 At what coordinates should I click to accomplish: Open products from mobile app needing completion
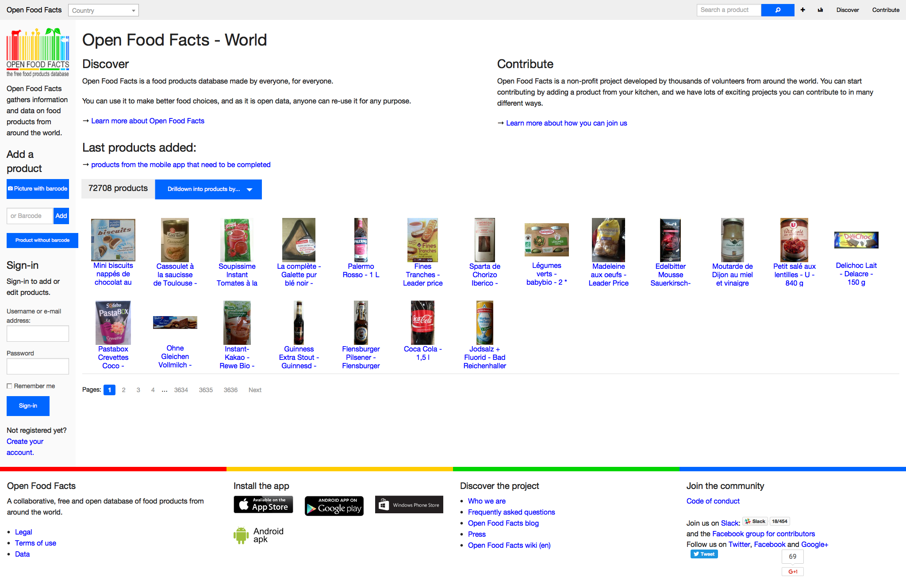pyautogui.click(x=181, y=164)
